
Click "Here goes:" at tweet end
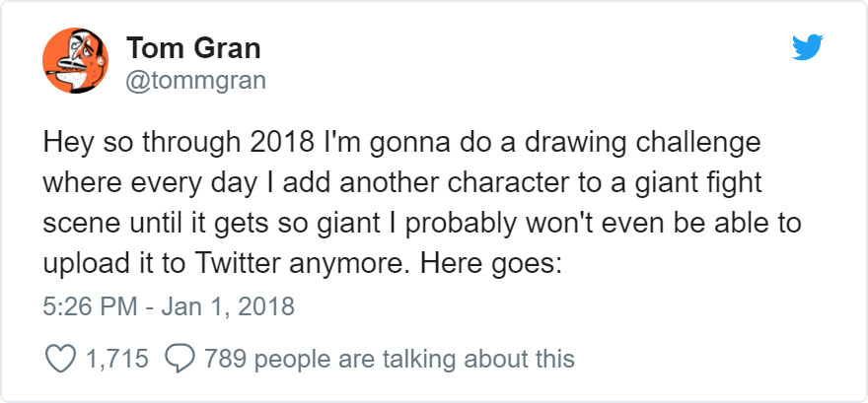(x=490, y=265)
